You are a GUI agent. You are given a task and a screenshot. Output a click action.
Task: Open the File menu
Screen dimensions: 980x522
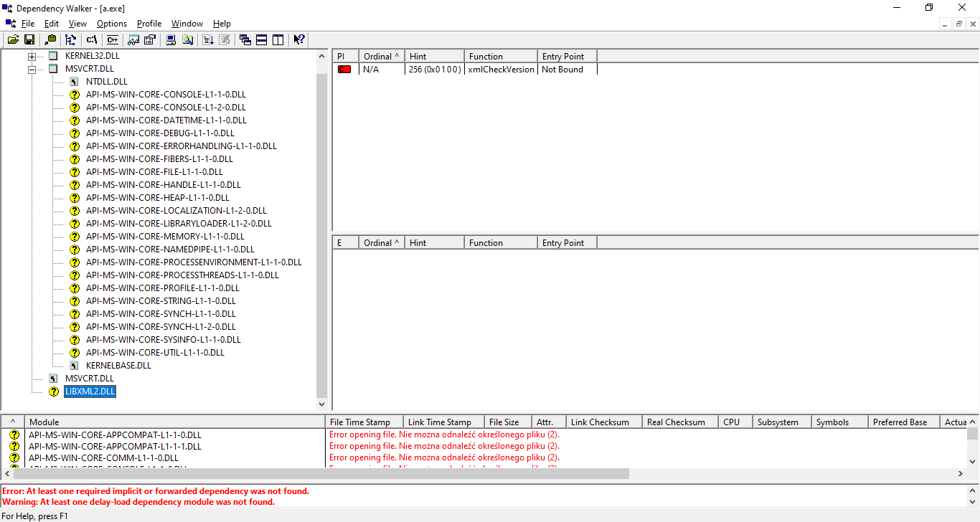pos(28,24)
